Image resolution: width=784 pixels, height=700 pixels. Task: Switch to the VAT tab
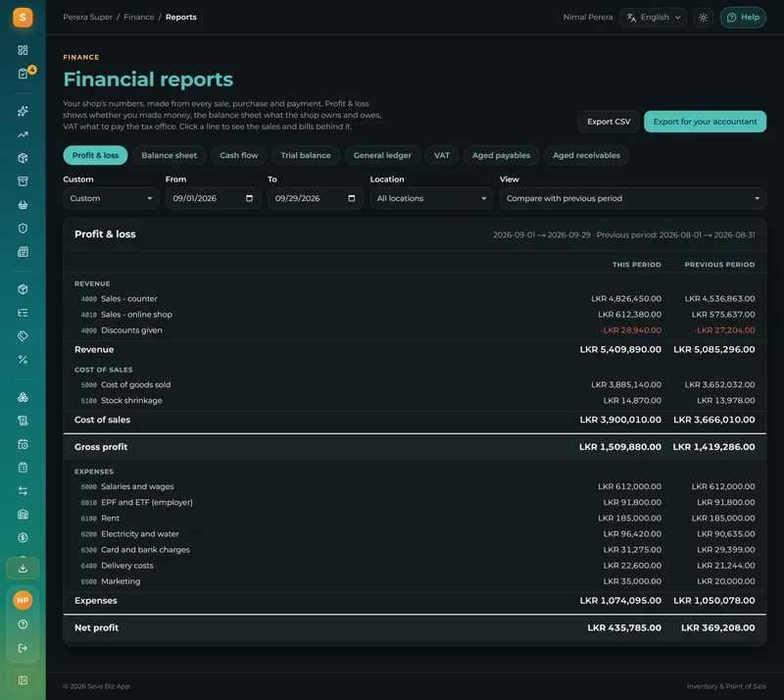point(442,156)
